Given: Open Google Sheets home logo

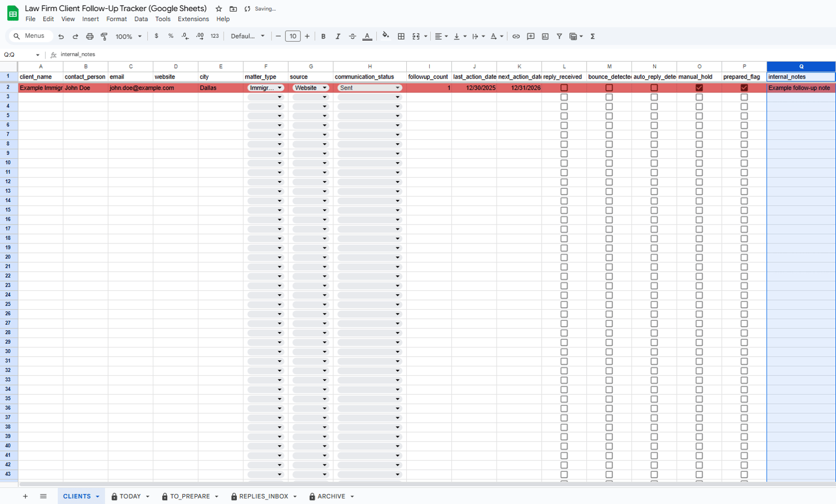Looking at the screenshot, I should [x=13, y=13].
